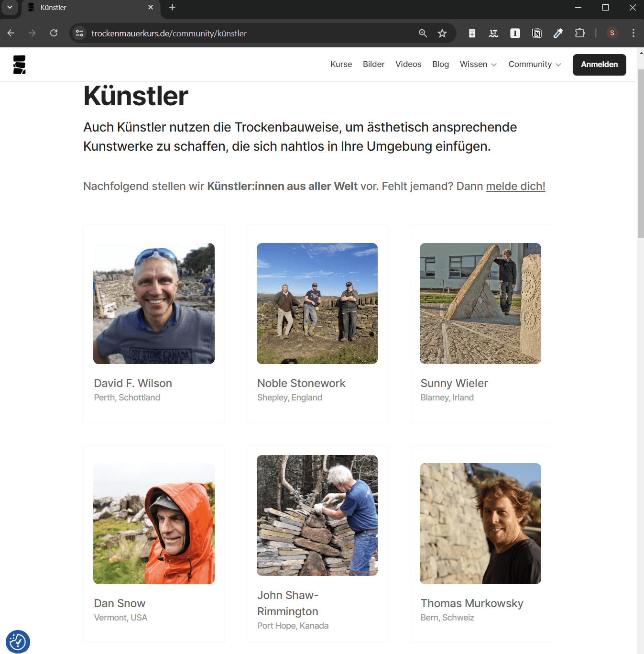Open the Notion Web Clipper extension
Screen dimensions: 644x654
(536, 33)
